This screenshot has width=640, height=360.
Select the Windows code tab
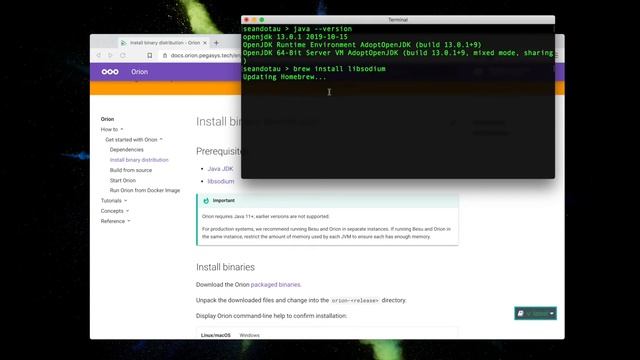pyautogui.click(x=249, y=335)
